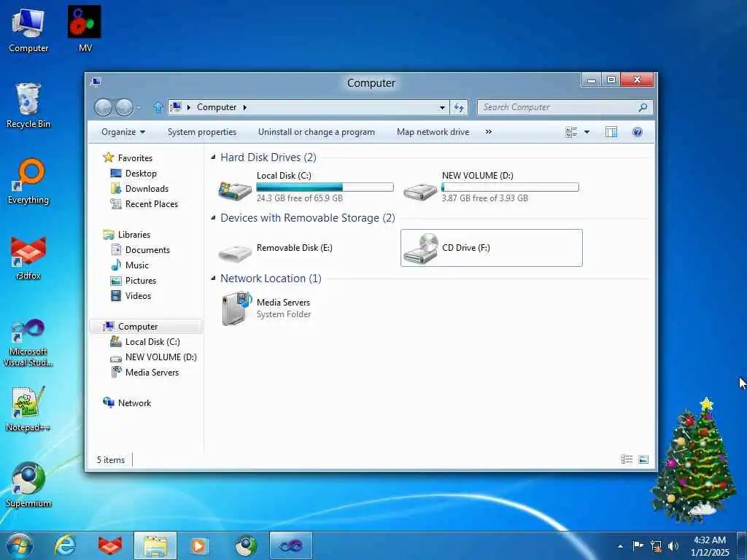
Task: Show hidden tray icons arrow
Action: tap(620, 546)
